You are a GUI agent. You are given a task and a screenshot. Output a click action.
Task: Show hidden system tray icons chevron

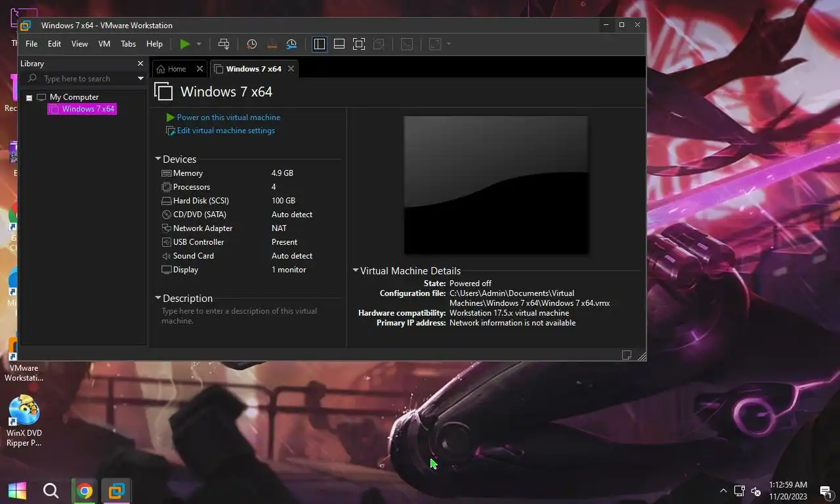click(723, 491)
